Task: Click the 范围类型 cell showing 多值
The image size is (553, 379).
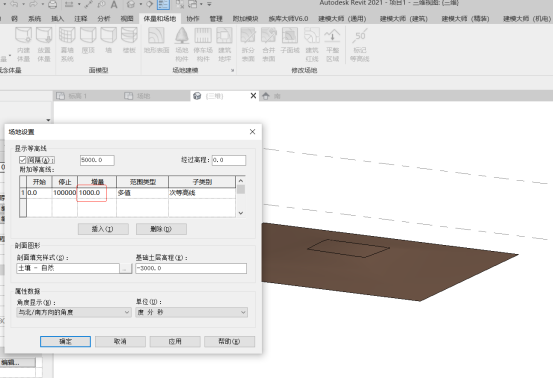Action: click(142, 193)
